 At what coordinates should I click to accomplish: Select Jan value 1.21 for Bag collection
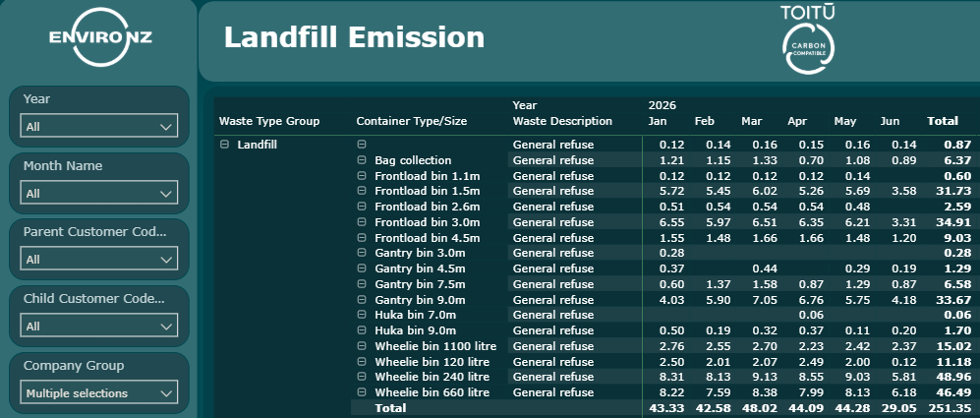pos(671,160)
